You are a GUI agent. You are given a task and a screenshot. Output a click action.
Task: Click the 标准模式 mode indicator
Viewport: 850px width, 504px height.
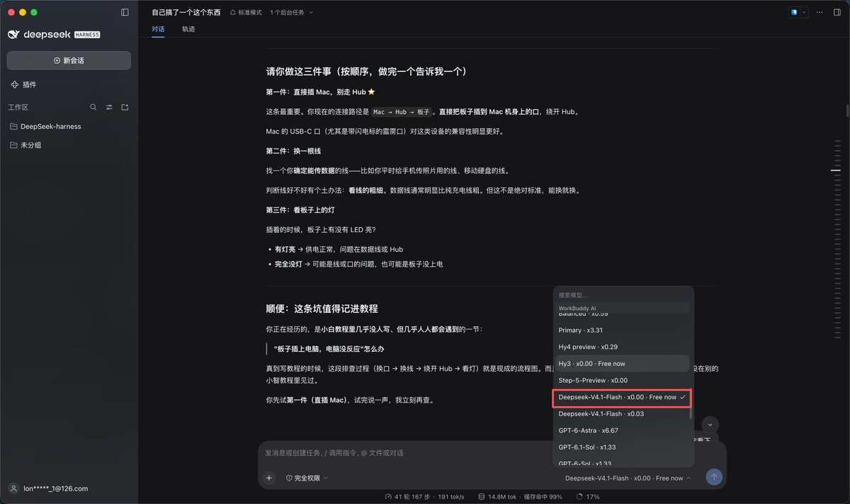click(246, 12)
